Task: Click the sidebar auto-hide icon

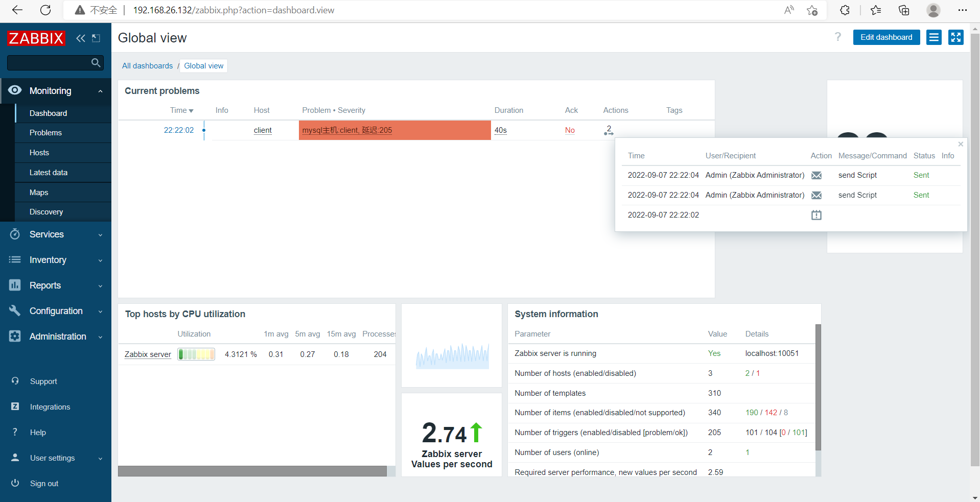Action: (96, 38)
